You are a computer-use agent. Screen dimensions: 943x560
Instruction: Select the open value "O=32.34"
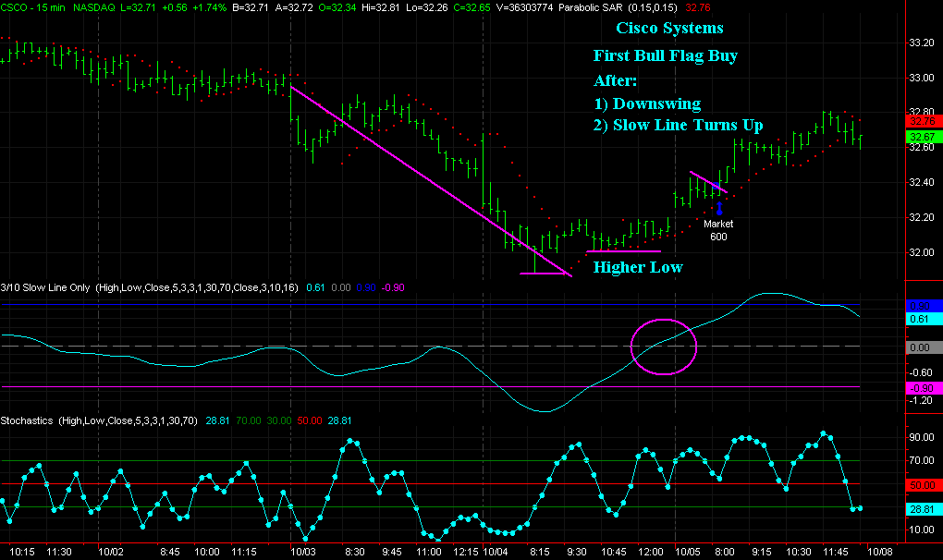pyautogui.click(x=337, y=7)
